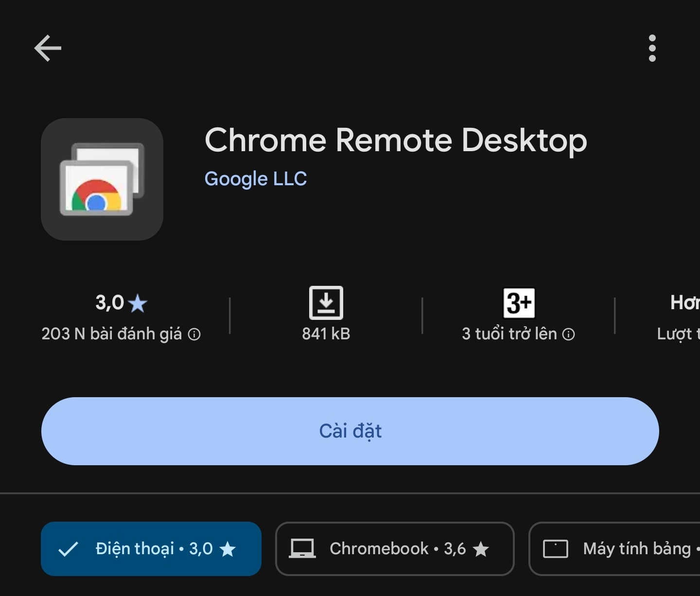Image resolution: width=700 pixels, height=596 pixels.
Task: Tap the download size icon
Action: (326, 303)
